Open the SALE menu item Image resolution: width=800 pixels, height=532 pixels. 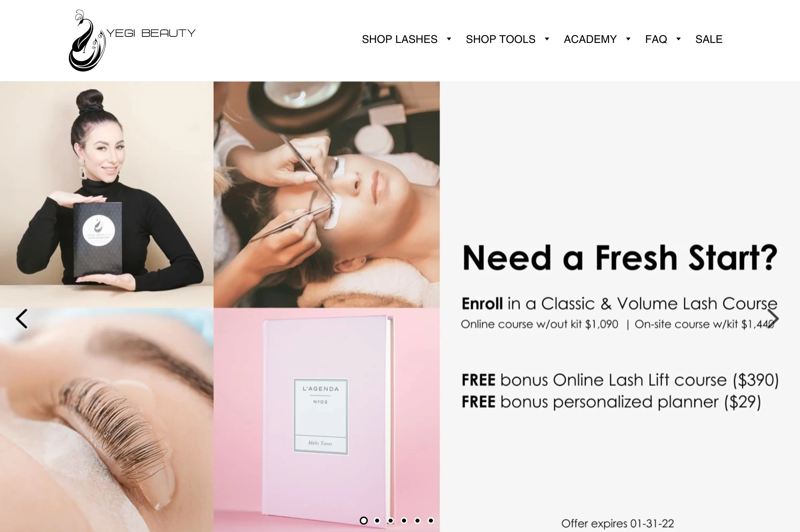[709, 39]
